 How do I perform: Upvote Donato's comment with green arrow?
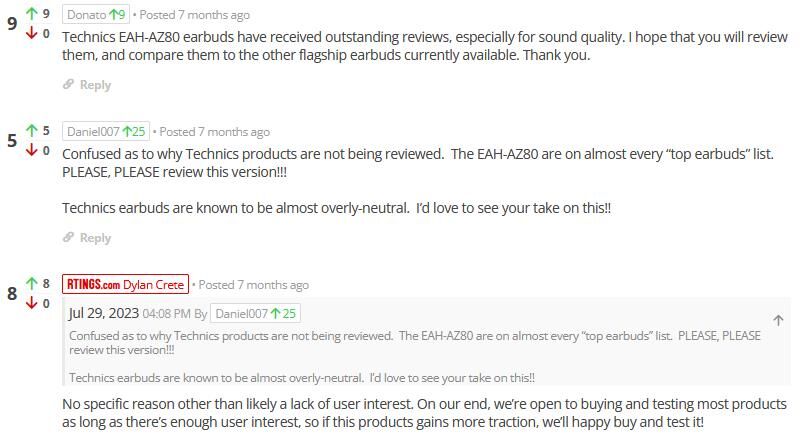click(x=32, y=13)
